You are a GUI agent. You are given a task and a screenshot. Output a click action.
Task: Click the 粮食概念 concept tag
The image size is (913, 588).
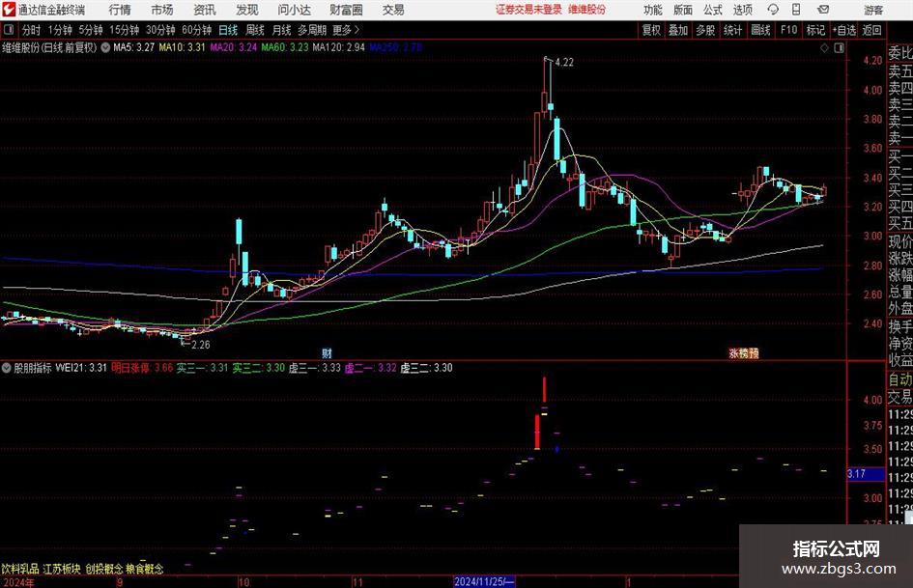pyautogui.click(x=145, y=569)
